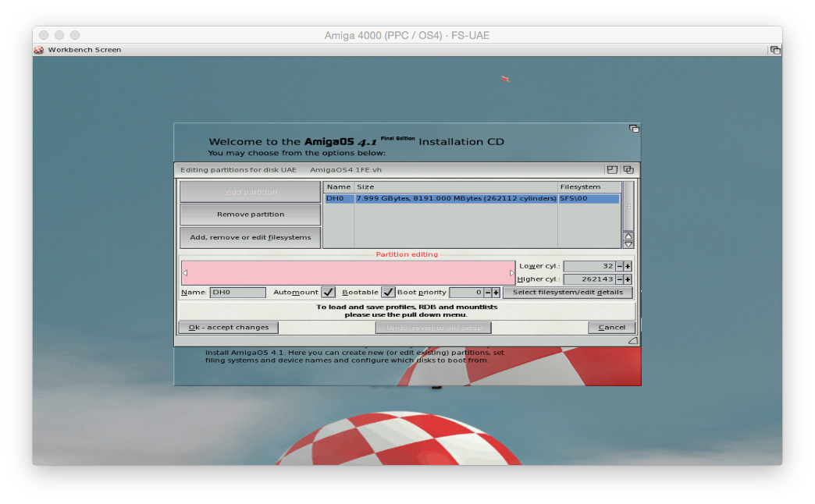Click the Workbench Screen depth gadget icon
Image resolution: width=815 pixels, height=504 pixels.
pos(775,50)
